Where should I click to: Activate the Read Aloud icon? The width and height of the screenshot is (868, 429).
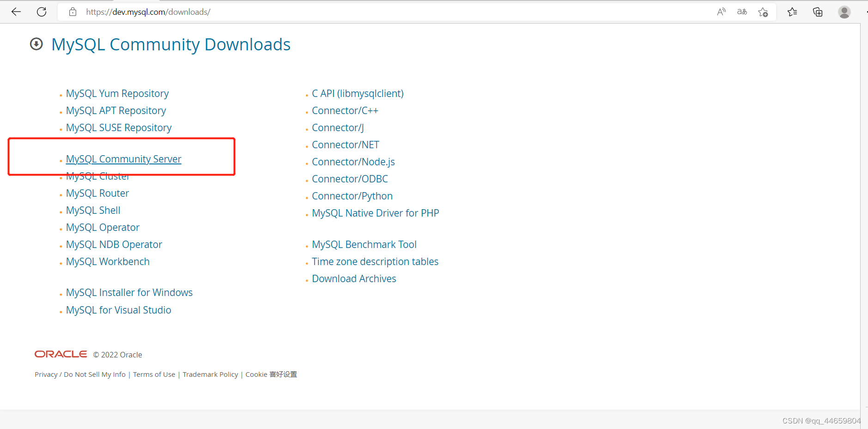(x=721, y=12)
